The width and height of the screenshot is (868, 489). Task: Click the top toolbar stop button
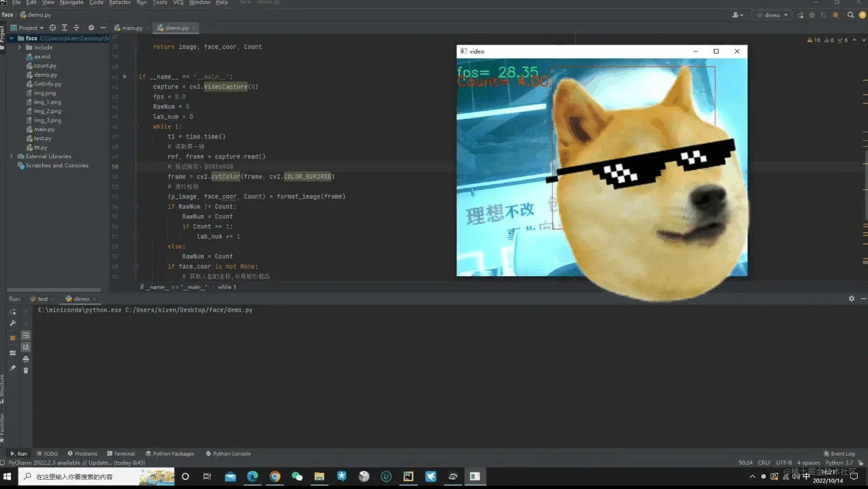836,15
